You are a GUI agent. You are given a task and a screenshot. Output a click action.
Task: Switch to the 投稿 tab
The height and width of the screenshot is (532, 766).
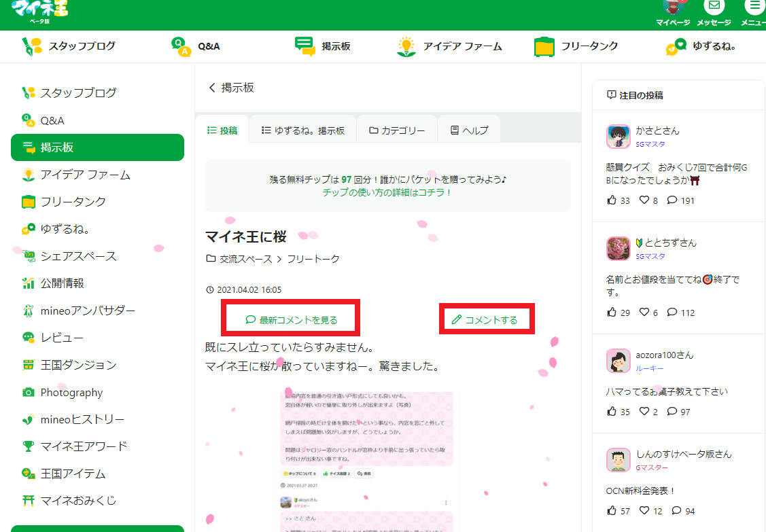(222, 130)
